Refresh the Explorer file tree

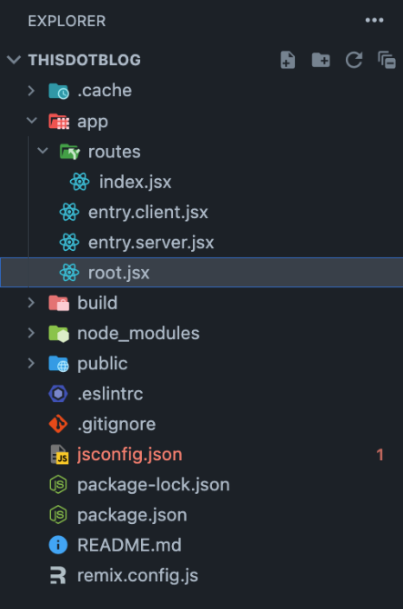[354, 60]
